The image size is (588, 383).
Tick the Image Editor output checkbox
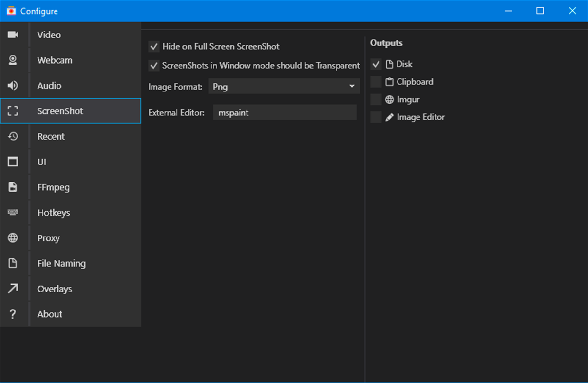(x=376, y=117)
